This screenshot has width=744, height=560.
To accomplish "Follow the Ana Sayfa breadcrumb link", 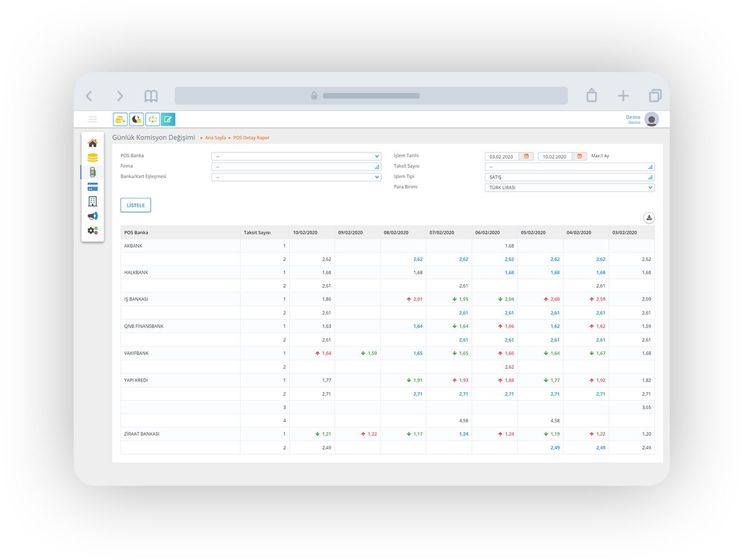I will 216,138.
